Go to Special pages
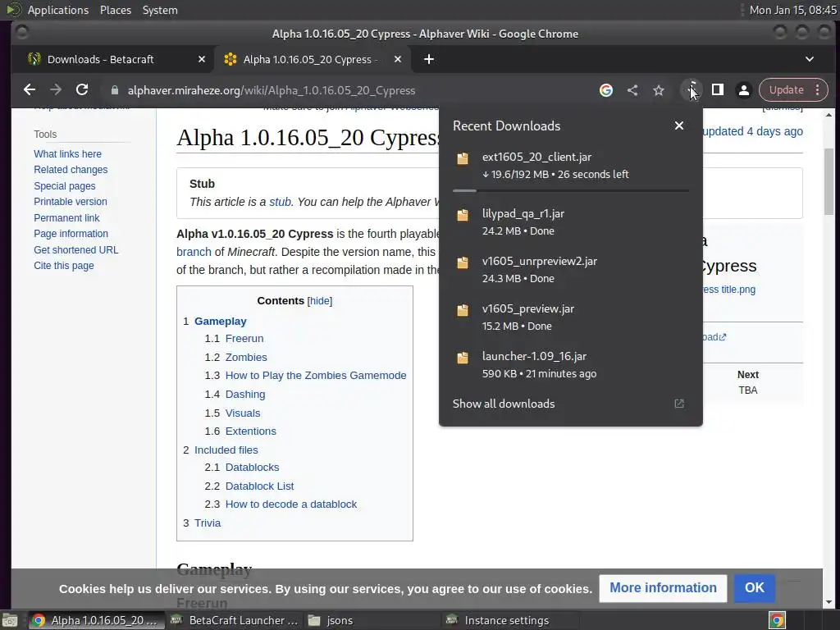 (x=65, y=186)
